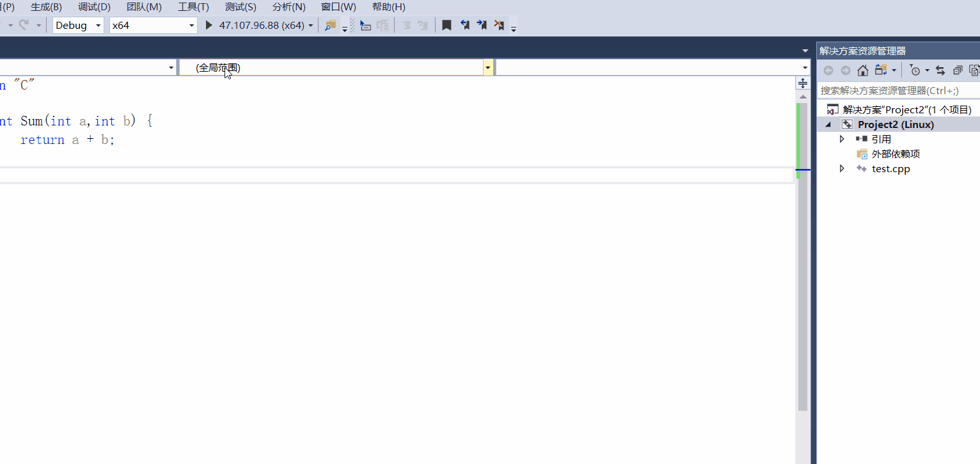Click the find in files folder icon
This screenshot has width=980, height=464.
click(331, 26)
